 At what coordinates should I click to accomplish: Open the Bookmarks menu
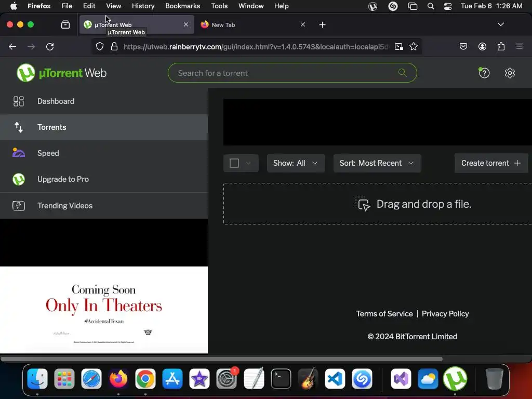(182, 6)
